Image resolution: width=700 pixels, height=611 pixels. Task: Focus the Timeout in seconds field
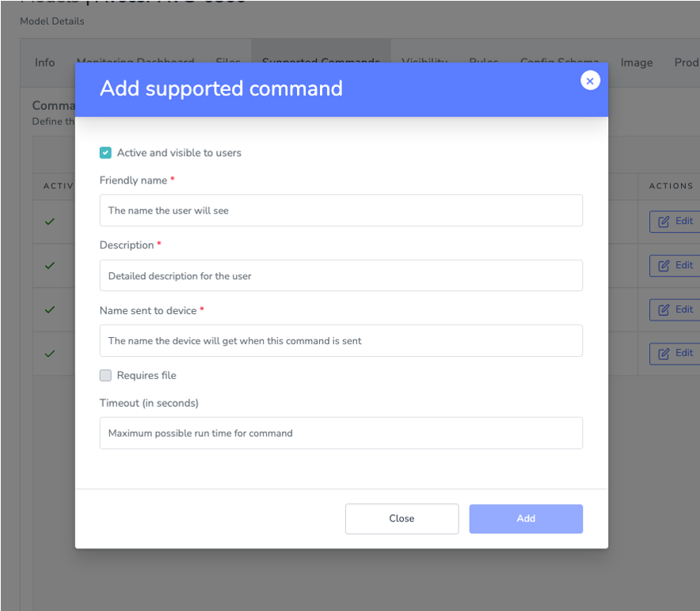(341, 434)
